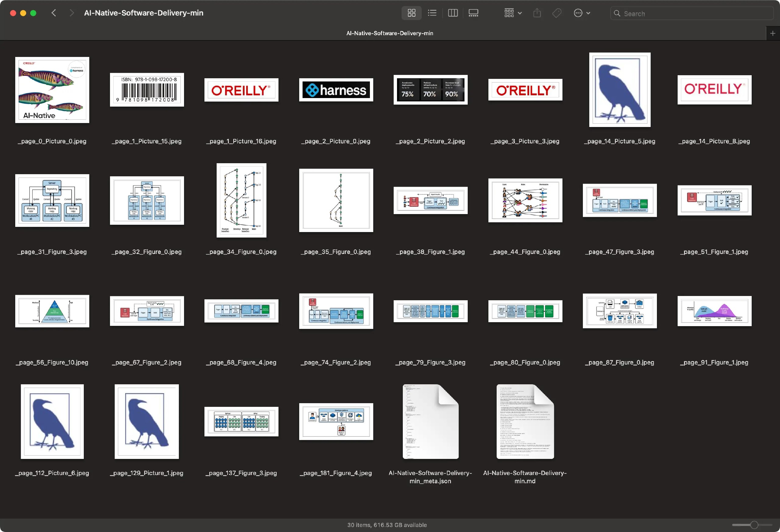Adjust the icon size slider
The height and width of the screenshot is (532, 780).
coord(754,525)
